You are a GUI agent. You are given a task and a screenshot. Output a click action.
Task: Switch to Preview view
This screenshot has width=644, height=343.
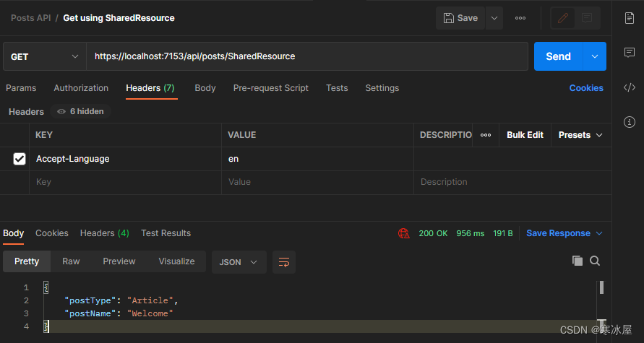(119, 261)
